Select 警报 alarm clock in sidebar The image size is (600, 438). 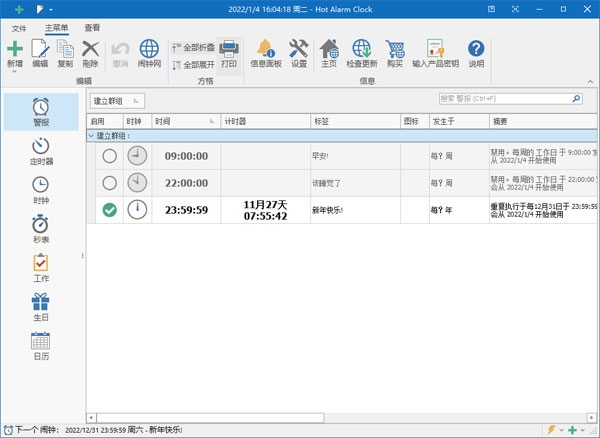click(41, 112)
